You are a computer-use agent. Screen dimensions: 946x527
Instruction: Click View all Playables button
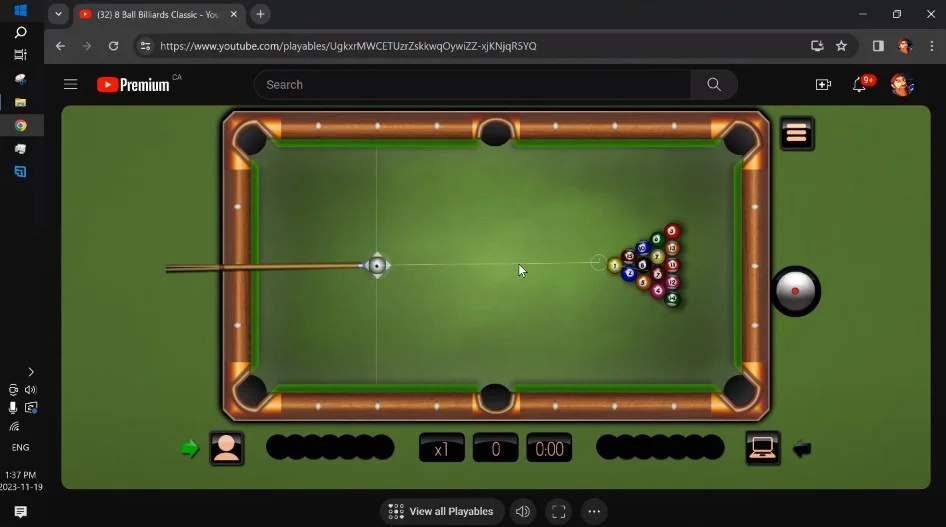click(x=441, y=511)
